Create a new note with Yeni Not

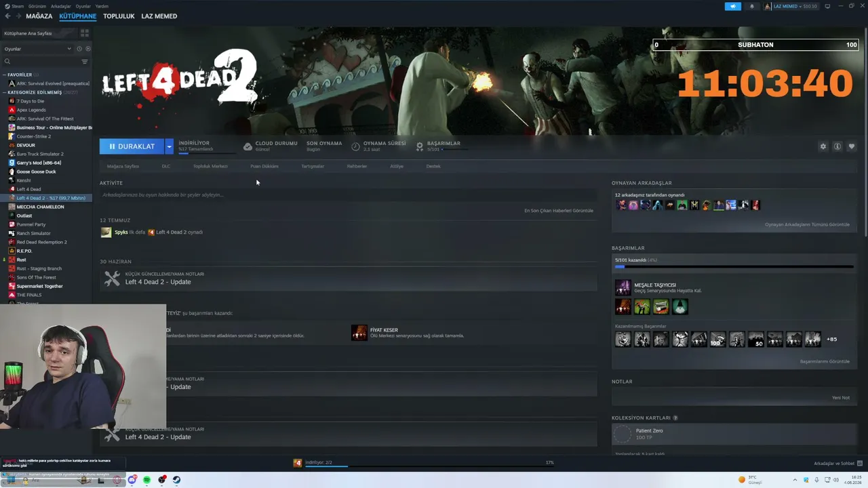point(841,398)
